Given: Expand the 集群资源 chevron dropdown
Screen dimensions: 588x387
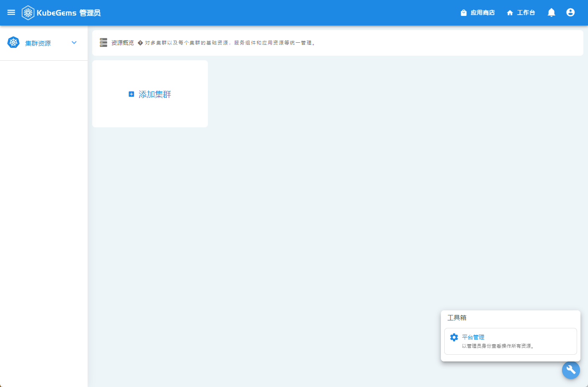Looking at the screenshot, I should (74, 43).
